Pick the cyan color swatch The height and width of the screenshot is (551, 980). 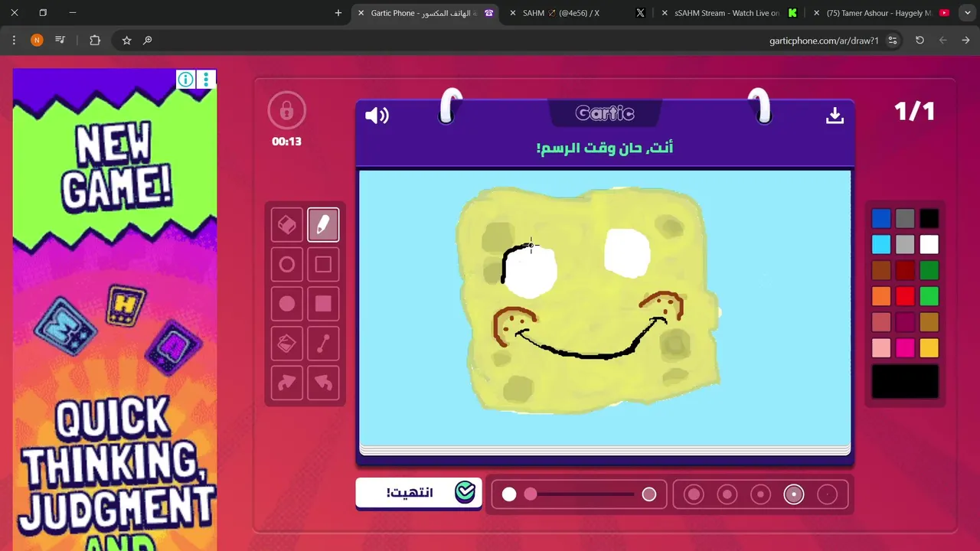[x=881, y=245]
